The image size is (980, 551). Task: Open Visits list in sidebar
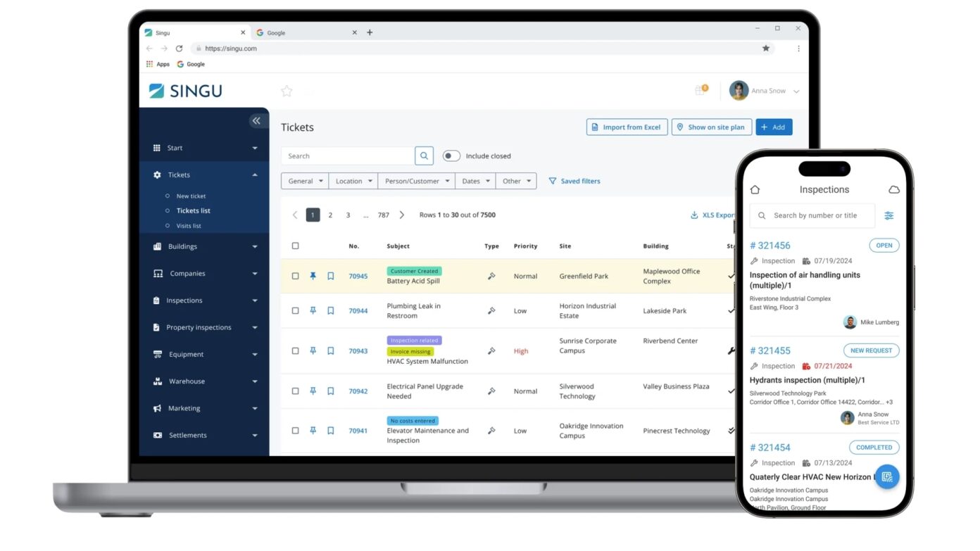(x=189, y=226)
